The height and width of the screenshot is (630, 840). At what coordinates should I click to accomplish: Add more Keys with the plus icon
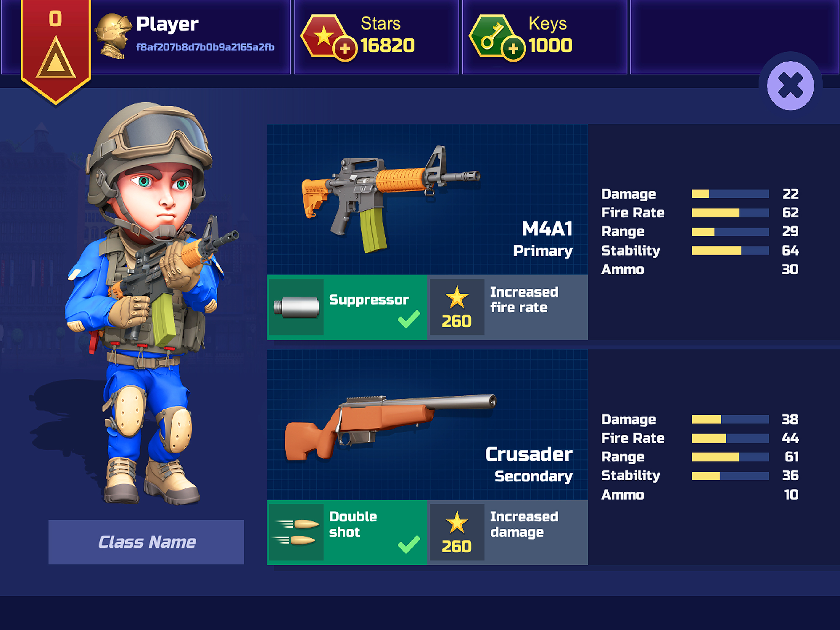point(513,49)
